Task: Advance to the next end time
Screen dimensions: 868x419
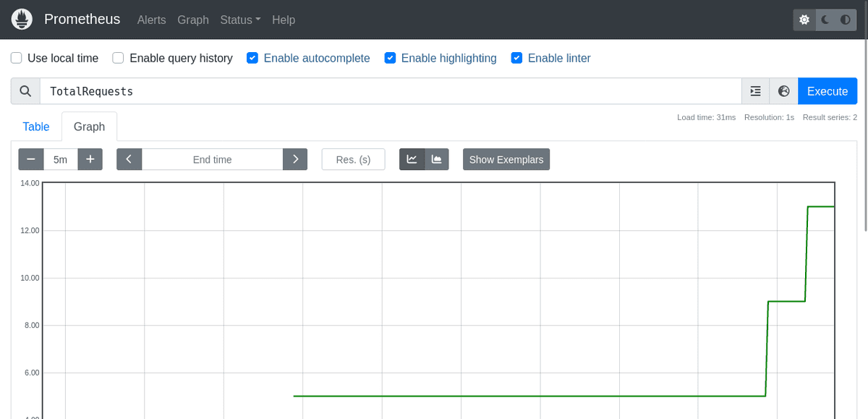Action: [295, 159]
